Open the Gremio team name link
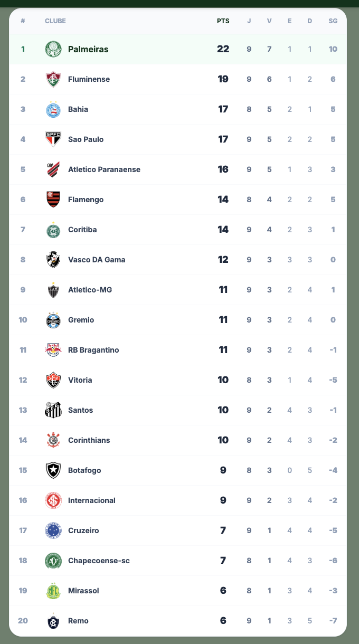Screen dimensions: 359x644 click(x=81, y=320)
